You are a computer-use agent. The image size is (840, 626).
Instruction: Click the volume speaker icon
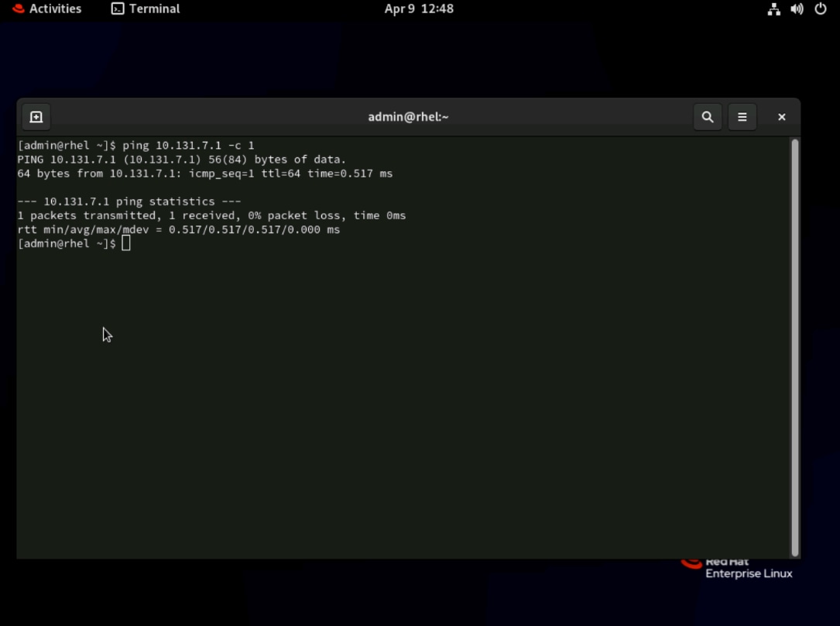[x=797, y=9]
